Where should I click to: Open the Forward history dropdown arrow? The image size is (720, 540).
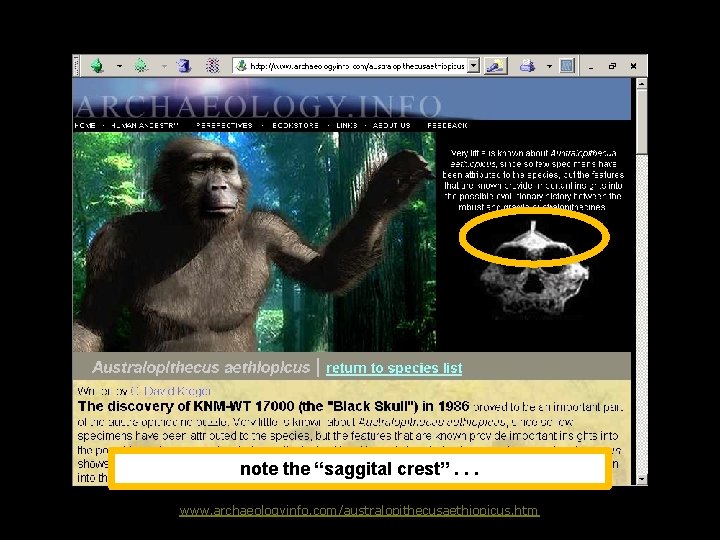(x=164, y=66)
